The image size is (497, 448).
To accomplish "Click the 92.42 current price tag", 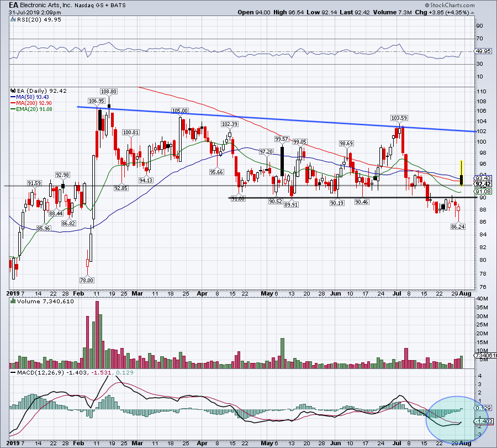I will pyautogui.click(x=483, y=184).
